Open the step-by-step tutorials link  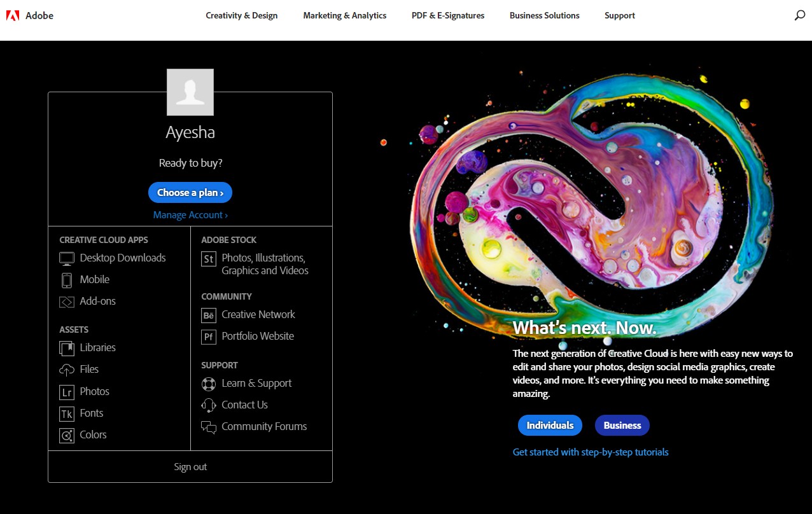590,452
